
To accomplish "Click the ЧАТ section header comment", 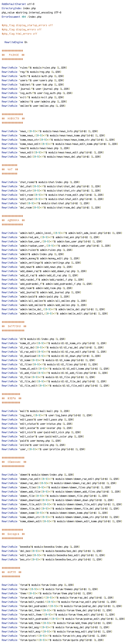I will click(10, 170).
